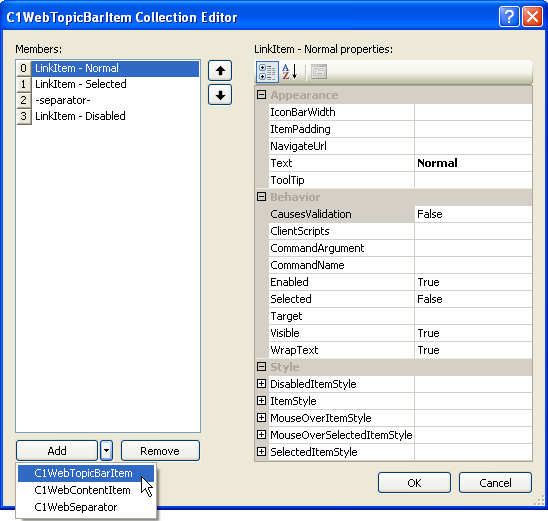Click the ToolTip value field

473,180
